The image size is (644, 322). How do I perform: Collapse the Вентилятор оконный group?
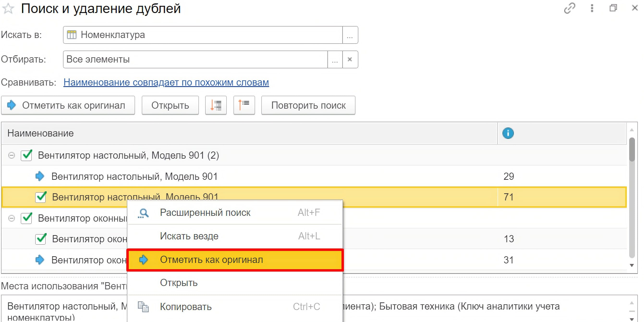[12, 218]
